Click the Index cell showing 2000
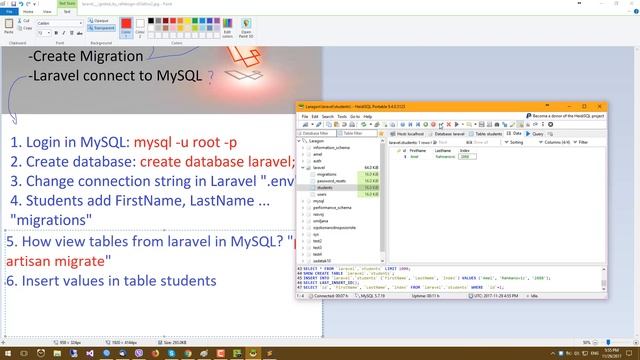 coord(467,157)
